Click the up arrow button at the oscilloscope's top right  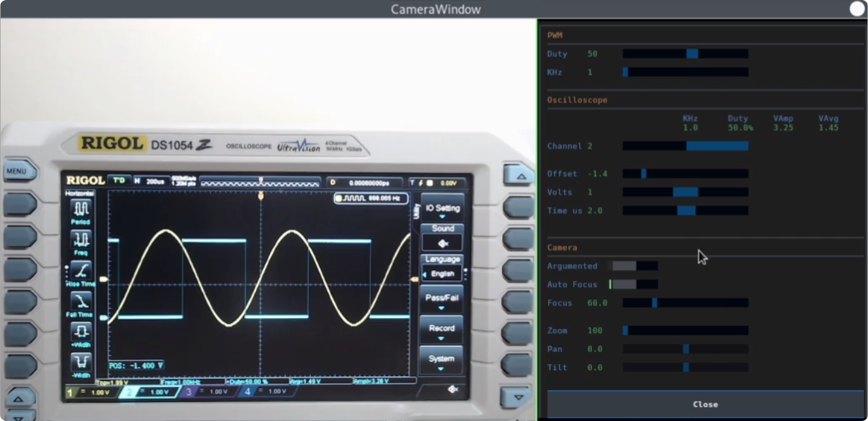pyautogui.click(x=519, y=175)
